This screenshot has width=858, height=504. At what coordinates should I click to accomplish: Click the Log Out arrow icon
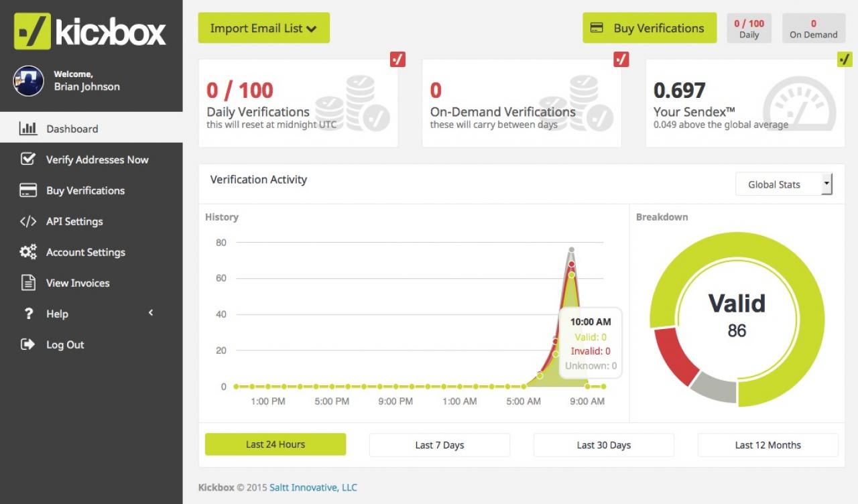(28, 344)
